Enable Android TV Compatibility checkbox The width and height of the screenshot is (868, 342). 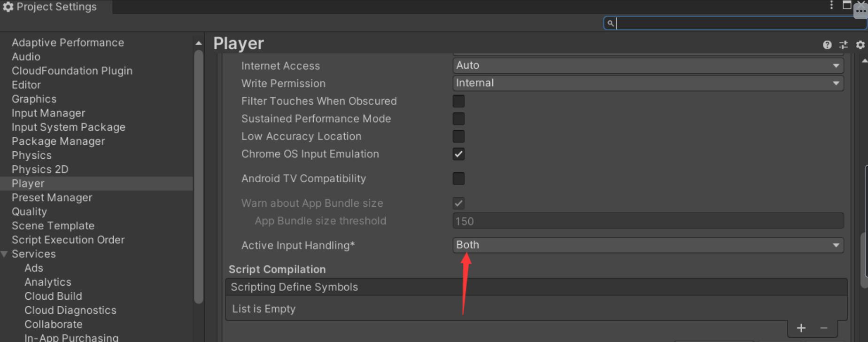click(x=458, y=179)
